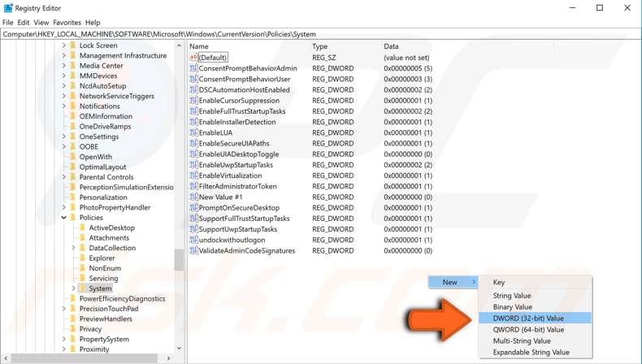The height and width of the screenshot is (364, 642).
Task: Click the ValidateAdminCodeSignatures DWORD icon
Action: [x=193, y=250]
